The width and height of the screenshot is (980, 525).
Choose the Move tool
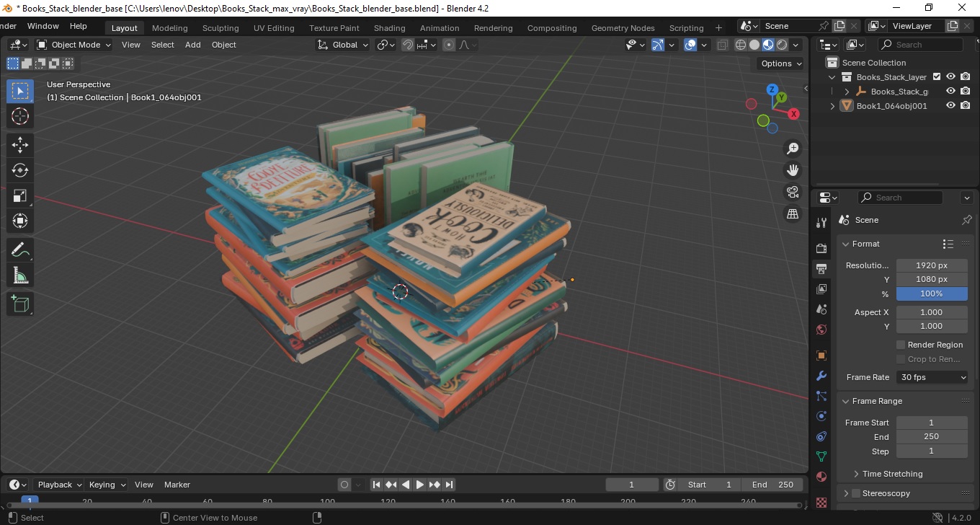point(20,145)
